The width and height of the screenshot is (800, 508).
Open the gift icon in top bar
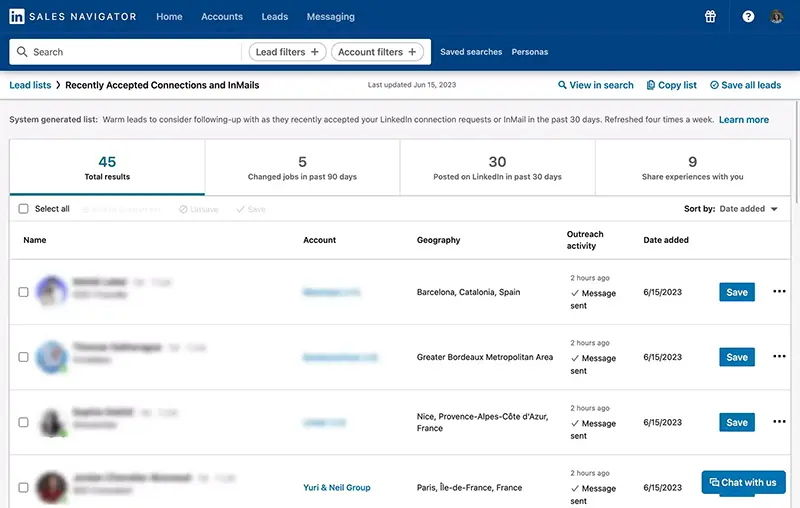click(710, 16)
